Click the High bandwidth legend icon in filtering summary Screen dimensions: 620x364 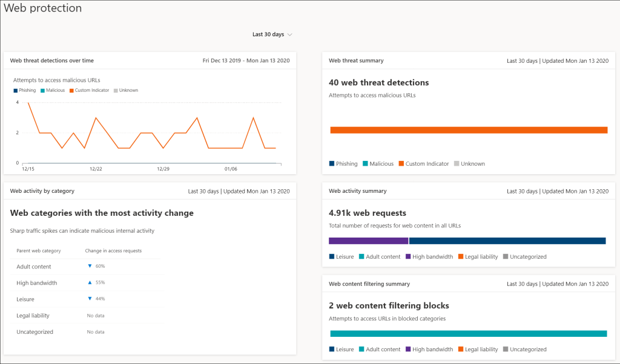pos(407,349)
